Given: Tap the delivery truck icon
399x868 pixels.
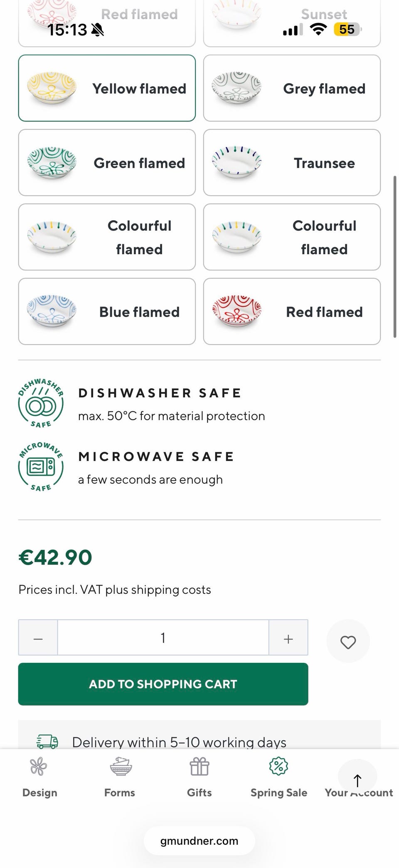Looking at the screenshot, I should pos(47,741).
